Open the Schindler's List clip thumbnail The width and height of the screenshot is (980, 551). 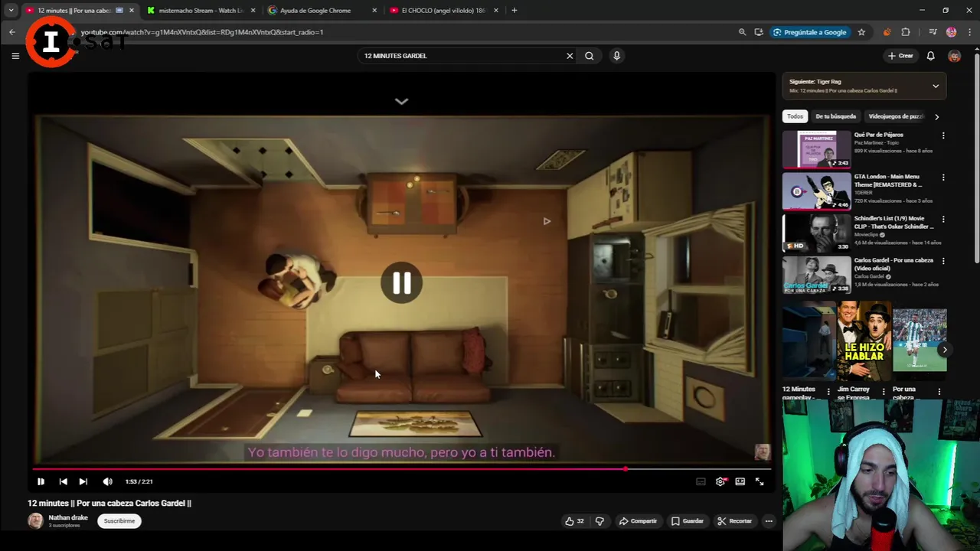[x=816, y=233]
